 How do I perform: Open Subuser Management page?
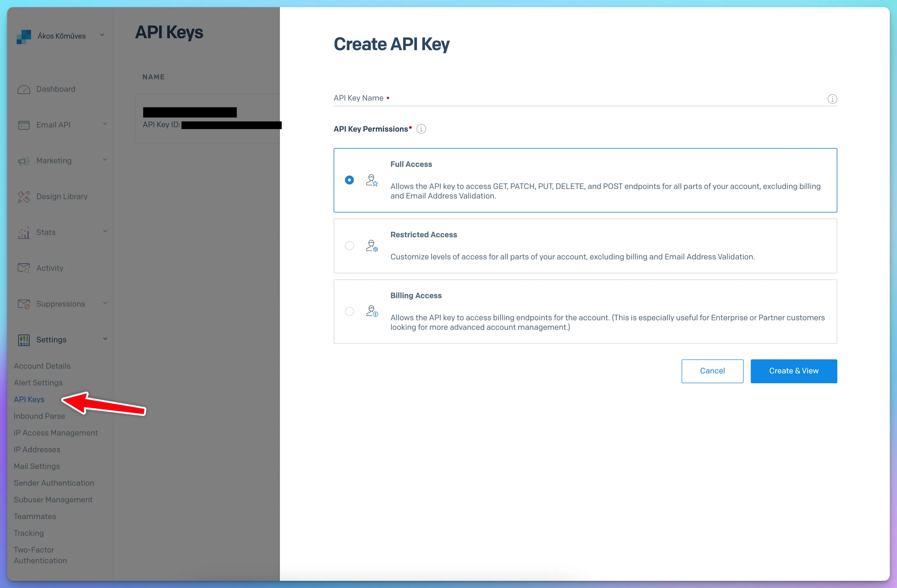point(53,500)
